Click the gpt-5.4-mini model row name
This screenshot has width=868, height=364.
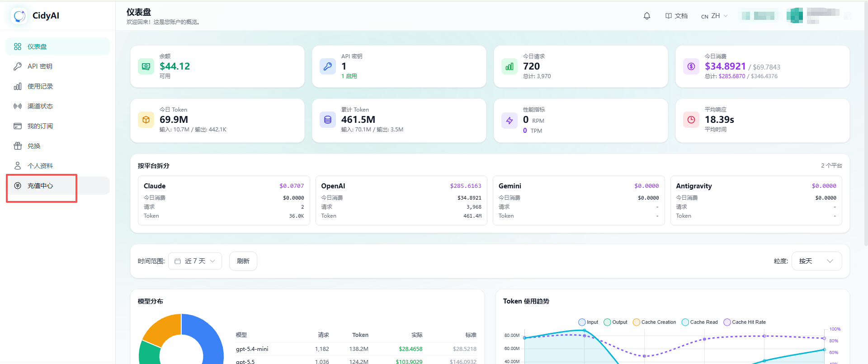252,349
